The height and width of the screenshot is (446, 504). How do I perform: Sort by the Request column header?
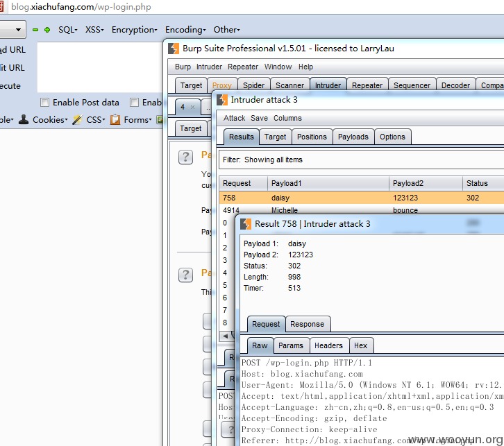[243, 183]
